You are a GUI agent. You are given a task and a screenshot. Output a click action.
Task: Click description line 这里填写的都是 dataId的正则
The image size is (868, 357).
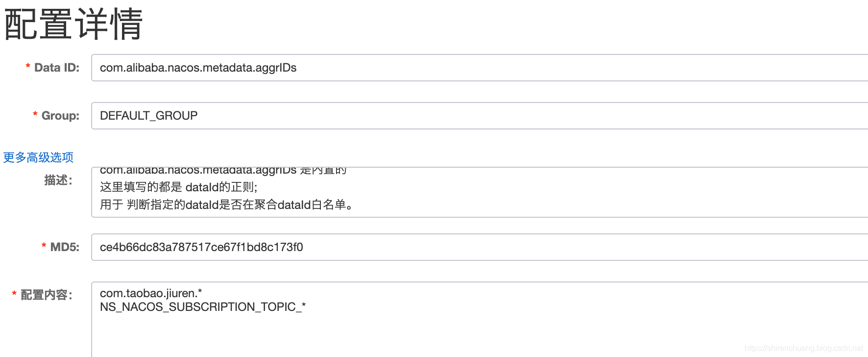[x=178, y=187]
